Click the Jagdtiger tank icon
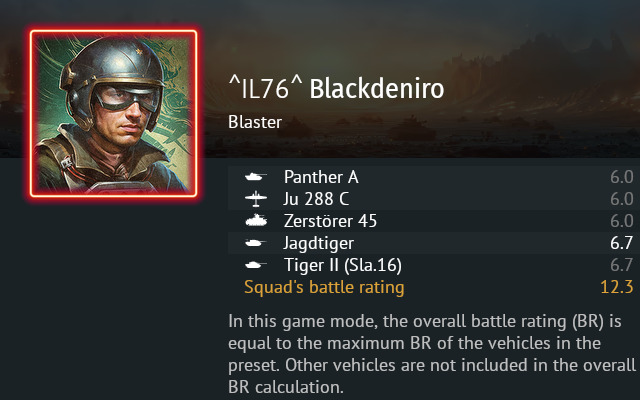This screenshot has width=640, height=400. (x=255, y=243)
